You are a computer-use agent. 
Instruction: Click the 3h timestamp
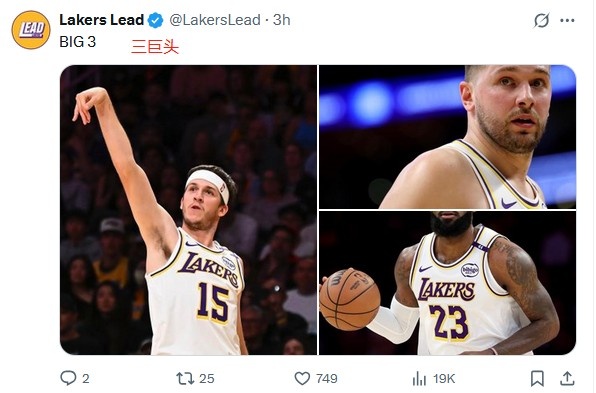[282, 20]
